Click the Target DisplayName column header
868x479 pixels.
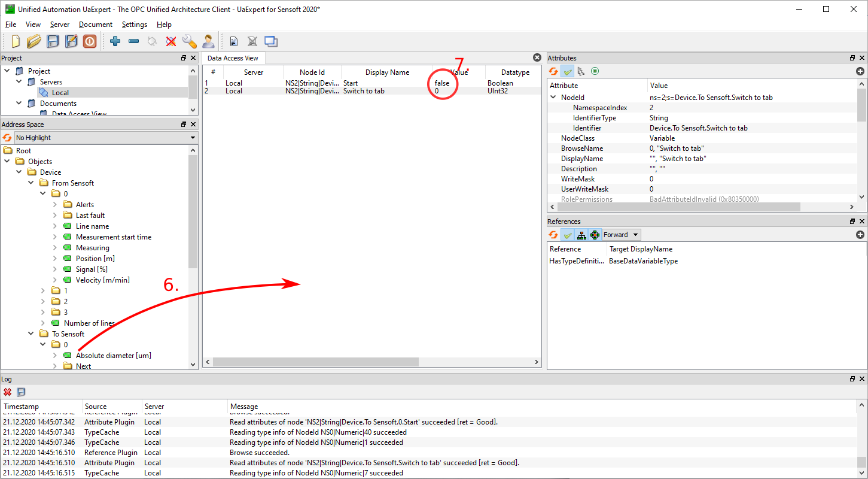click(x=641, y=249)
